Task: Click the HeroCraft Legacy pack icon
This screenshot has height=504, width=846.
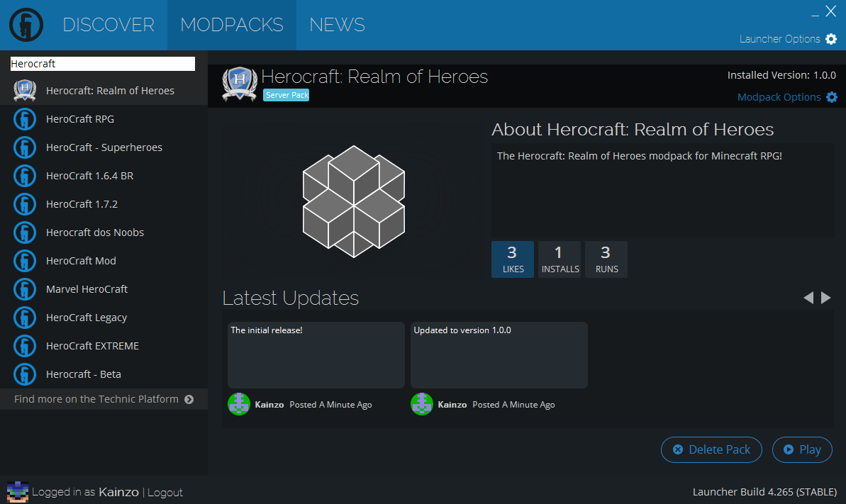Action: (x=25, y=318)
